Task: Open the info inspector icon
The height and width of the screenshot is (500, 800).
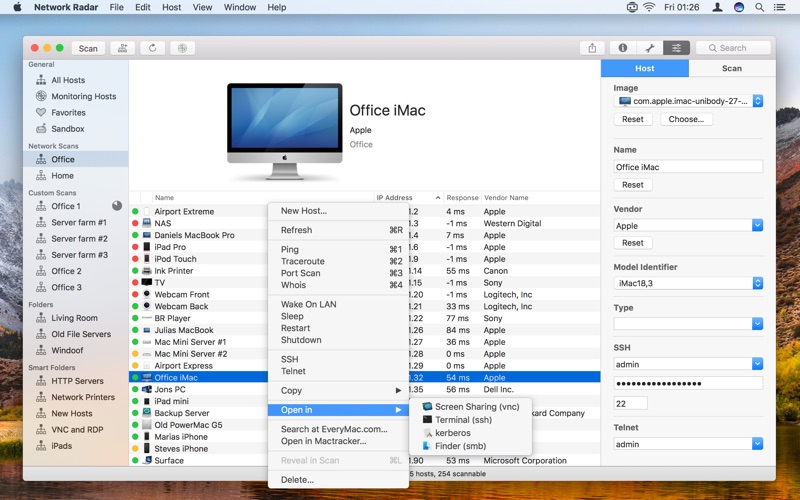Action: [622, 48]
